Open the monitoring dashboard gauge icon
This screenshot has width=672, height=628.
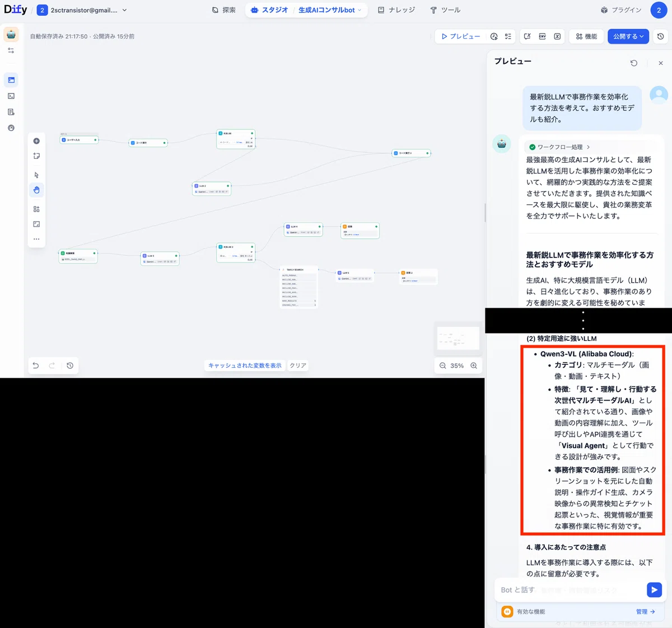11,128
